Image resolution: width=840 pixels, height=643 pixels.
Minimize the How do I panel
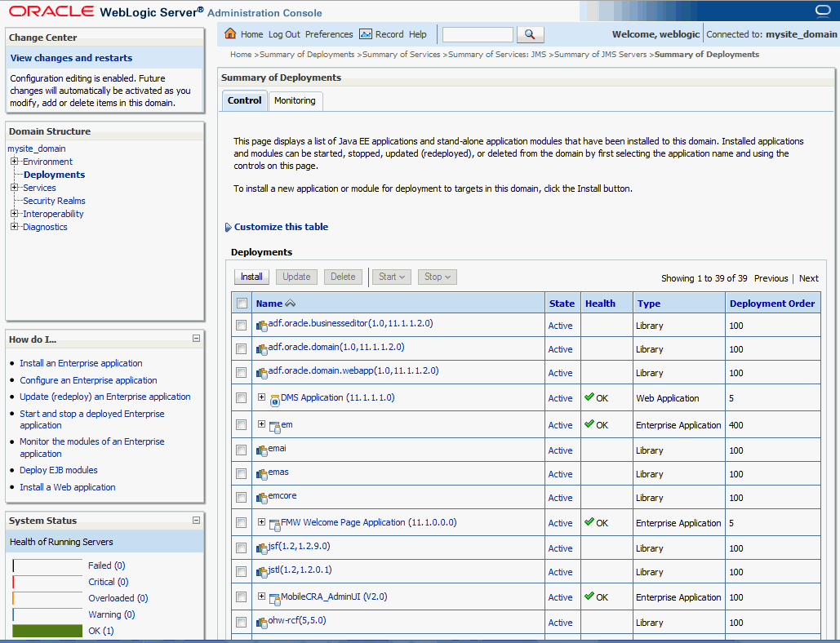coord(196,339)
